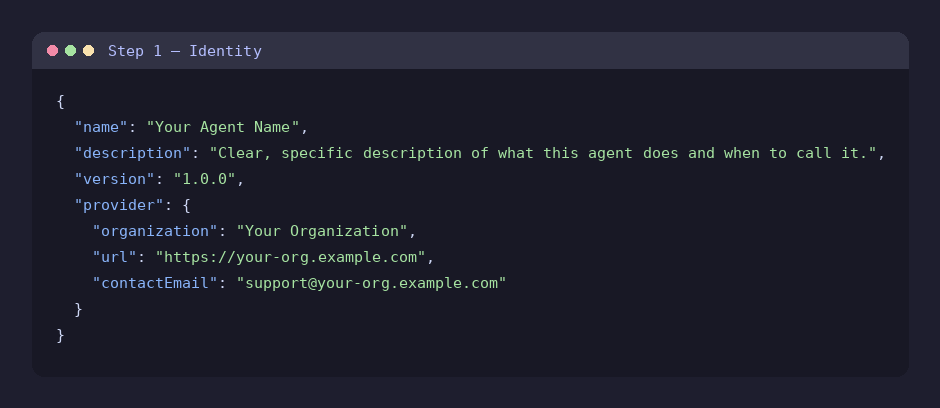Select the "Your Organization" value
940x408 pixels.
click(x=321, y=231)
